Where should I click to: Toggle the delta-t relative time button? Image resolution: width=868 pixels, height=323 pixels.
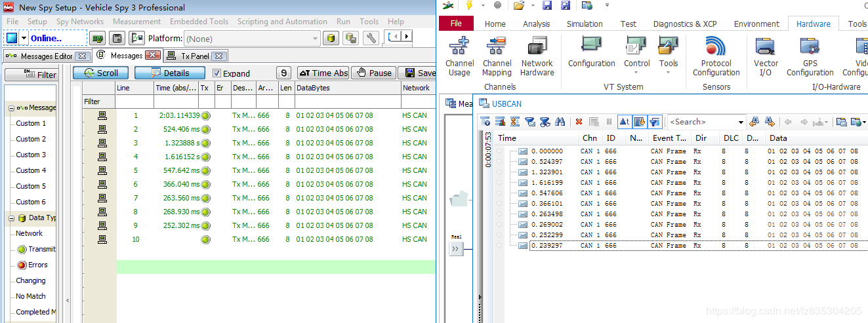click(x=625, y=122)
